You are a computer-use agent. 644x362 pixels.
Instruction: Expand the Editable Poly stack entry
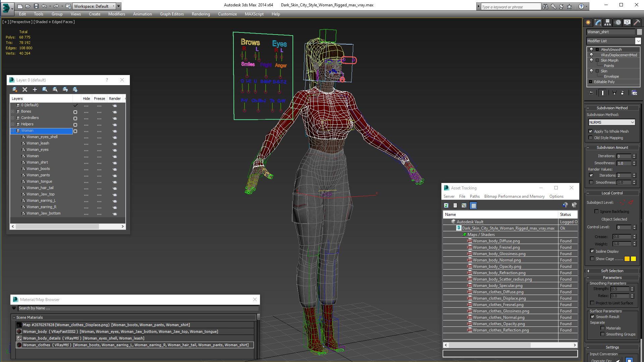tap(590, 82)
